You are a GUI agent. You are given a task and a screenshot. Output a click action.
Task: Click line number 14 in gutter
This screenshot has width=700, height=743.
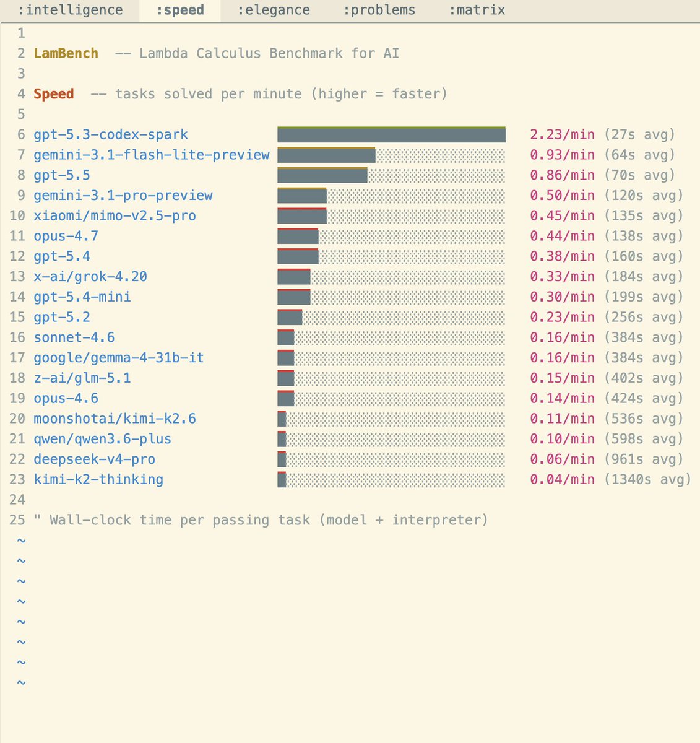coord(17,297)
